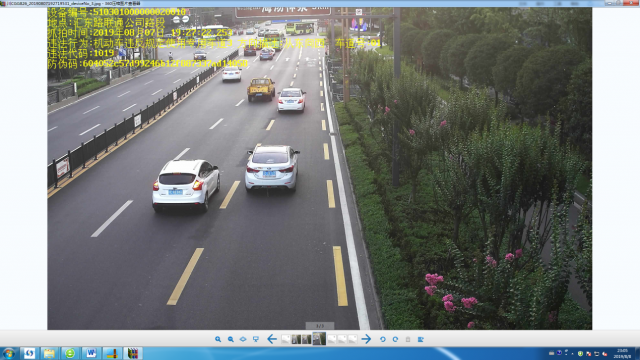Screen dimensions: 640x360
Task: Click the zoom in magnifier icon
Action: pyautogui.click(x=218, y=339)
